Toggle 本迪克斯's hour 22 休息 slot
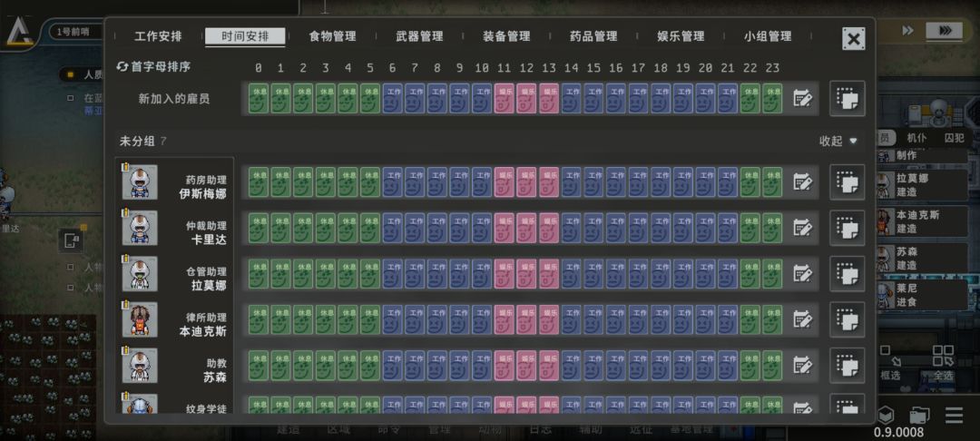This screenshot has height=441, width=980. 750,319
